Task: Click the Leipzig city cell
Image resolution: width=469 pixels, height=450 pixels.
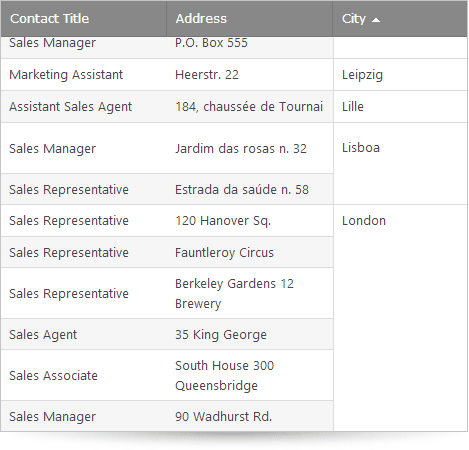Action: (x=400, y=74)
